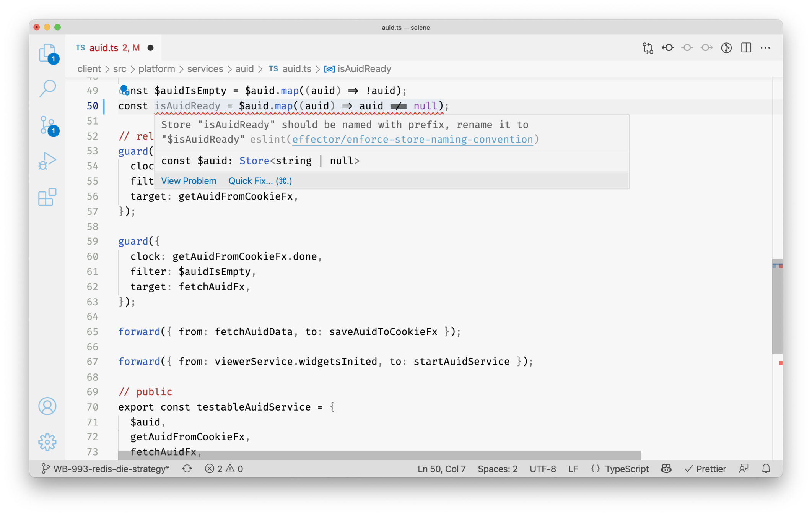The width and height of the screenshot is (812, 516).
Task: Click the isAuidReady breadcrumb symbol
Action: [x=364, y=69]
